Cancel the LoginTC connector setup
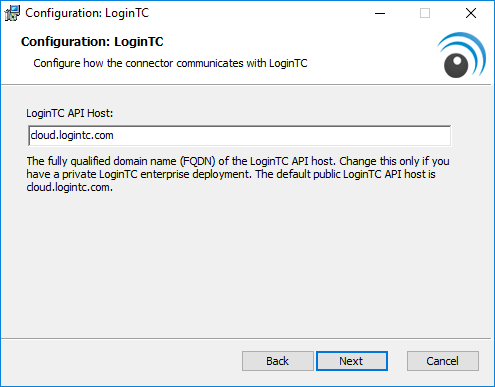The image size is (495, 387). (443, 361)
